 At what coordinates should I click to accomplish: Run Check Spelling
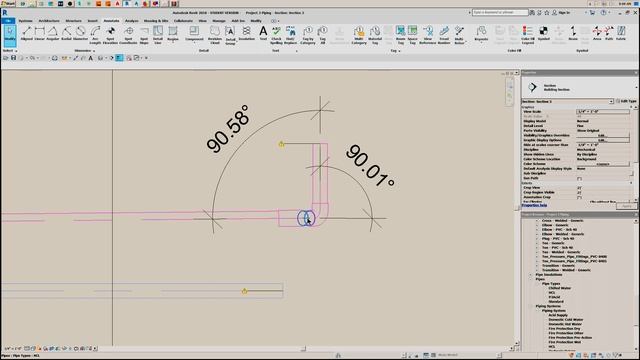pyautogui.click(x=276, y=35)
